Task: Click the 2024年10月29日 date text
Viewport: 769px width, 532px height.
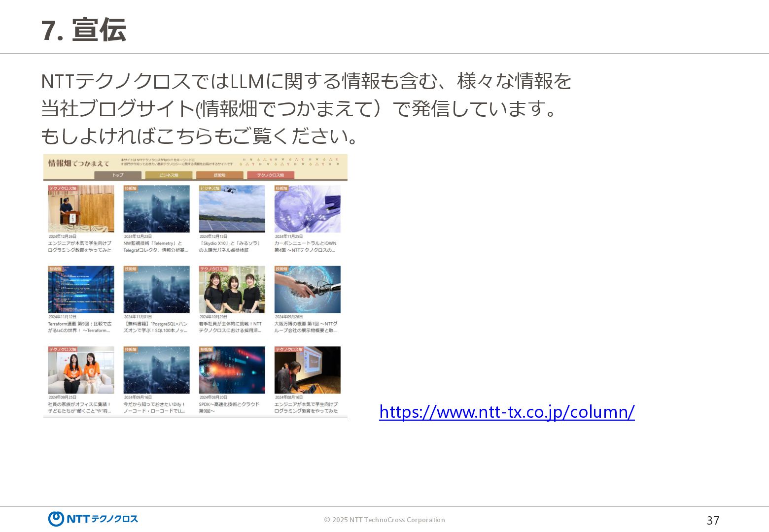Action: [x=213, y=317]
